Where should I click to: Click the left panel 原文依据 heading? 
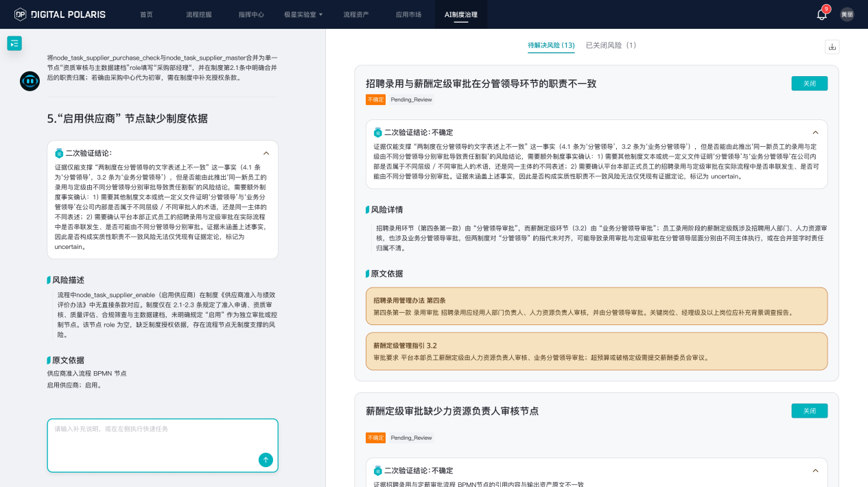click(x=68, y=360)
